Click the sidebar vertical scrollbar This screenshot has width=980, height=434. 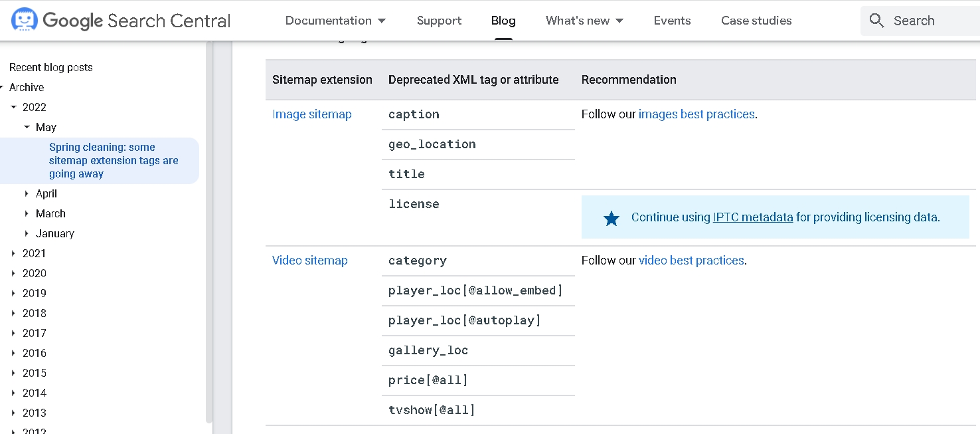209,233
